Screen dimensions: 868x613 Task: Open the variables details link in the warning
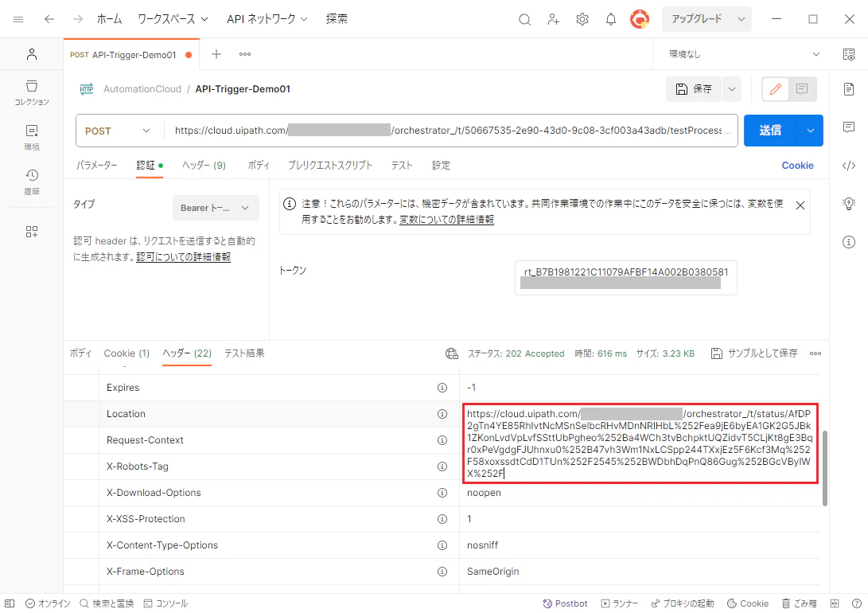pos(447,220)
